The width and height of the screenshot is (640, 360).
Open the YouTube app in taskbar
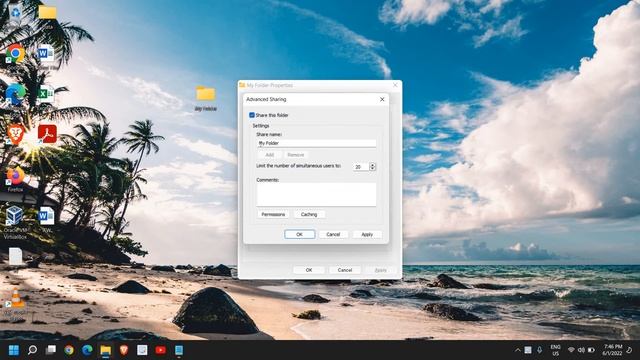[x=160, y=350]
